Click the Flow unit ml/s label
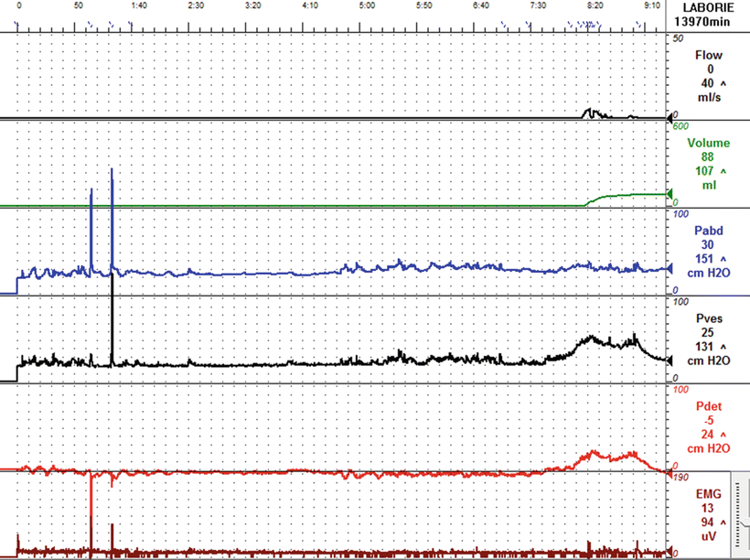The height and width of the screenshot is (560, 750). (709, 97)
